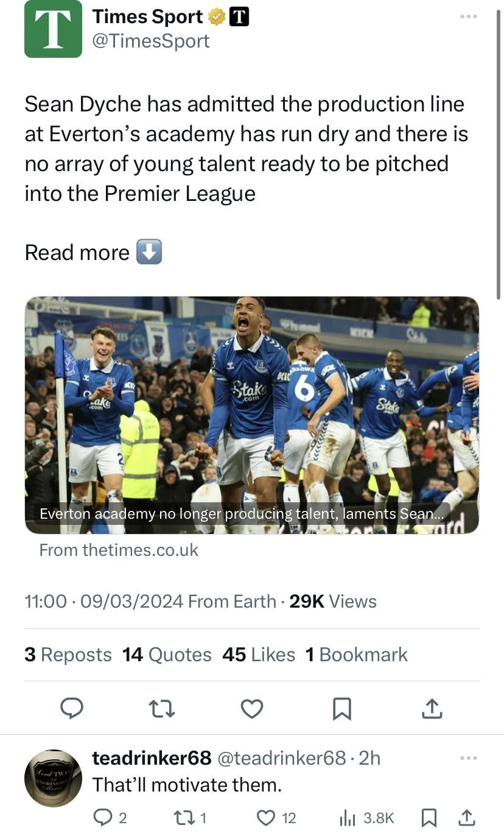Image resolution: width=504 pixels, height=839 pixels.
Task: Share the Times Sport tweet
Action: pos(431,709)
